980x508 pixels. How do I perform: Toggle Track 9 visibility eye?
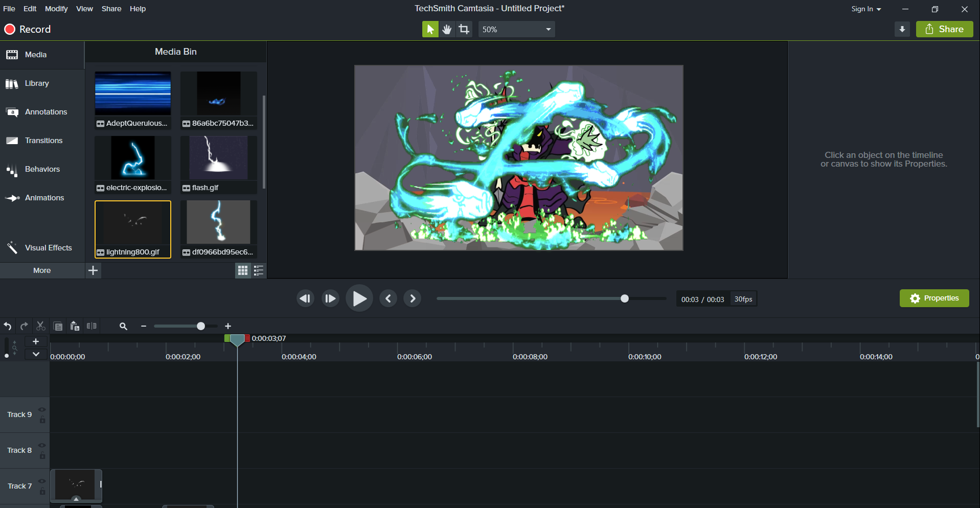click(42, 410)
